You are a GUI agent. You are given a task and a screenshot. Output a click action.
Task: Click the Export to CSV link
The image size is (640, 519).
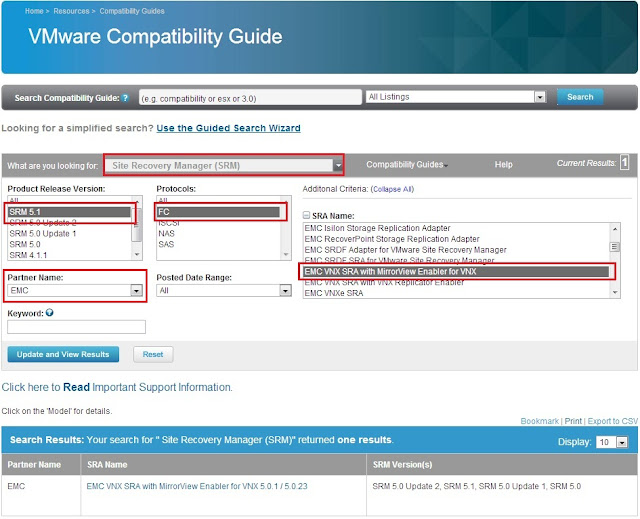point(612,421)
